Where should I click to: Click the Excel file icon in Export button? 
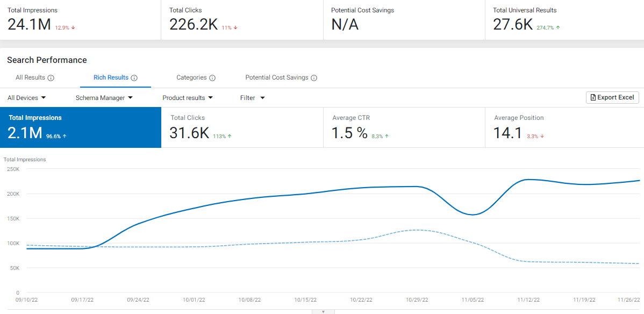[x=592, y=97]
